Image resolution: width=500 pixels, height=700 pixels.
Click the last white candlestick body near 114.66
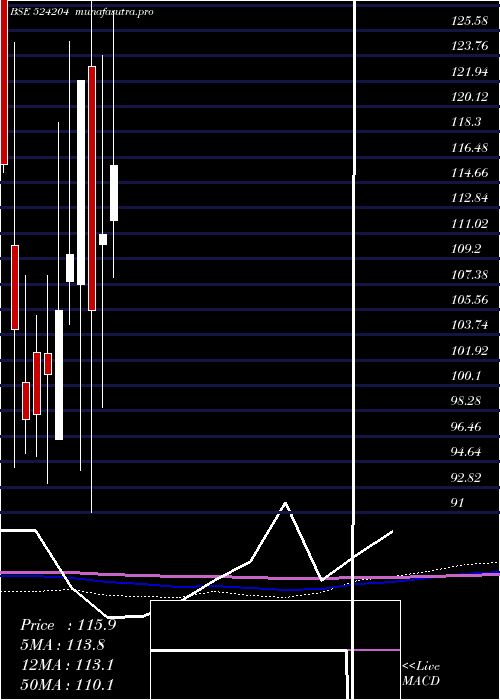pyautogui.click(x=114, y=193)
